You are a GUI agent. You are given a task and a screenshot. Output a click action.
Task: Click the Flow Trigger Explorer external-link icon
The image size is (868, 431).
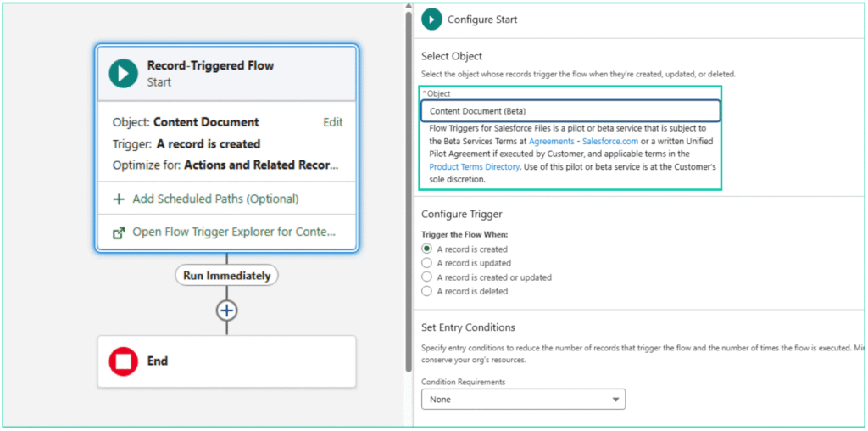click(x=119, y=232)
